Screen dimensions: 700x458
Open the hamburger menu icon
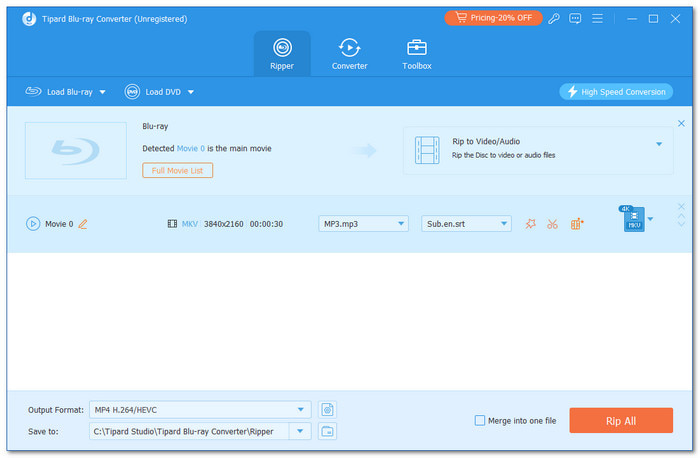click(597, 18)
